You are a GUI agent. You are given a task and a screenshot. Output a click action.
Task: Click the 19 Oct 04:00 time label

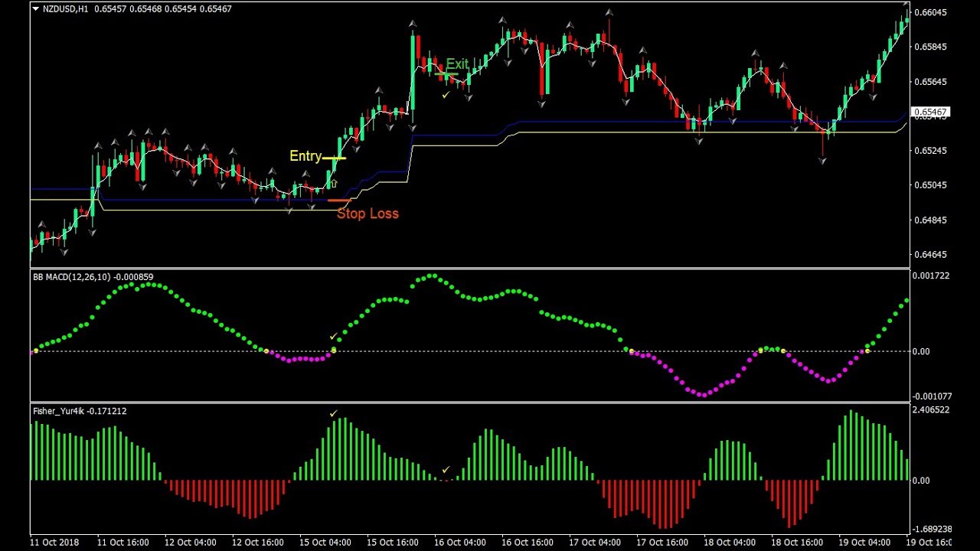864,543
